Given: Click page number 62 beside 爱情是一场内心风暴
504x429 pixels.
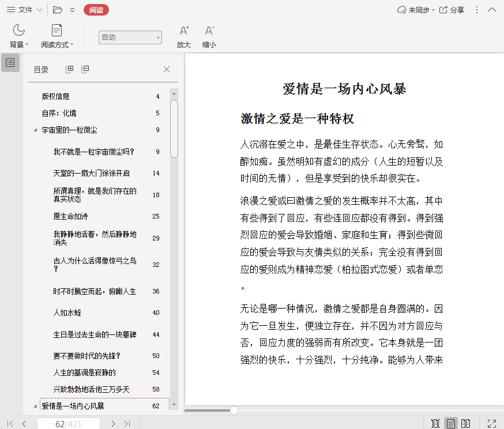Looking at the screenshot, I should [156, 406].
